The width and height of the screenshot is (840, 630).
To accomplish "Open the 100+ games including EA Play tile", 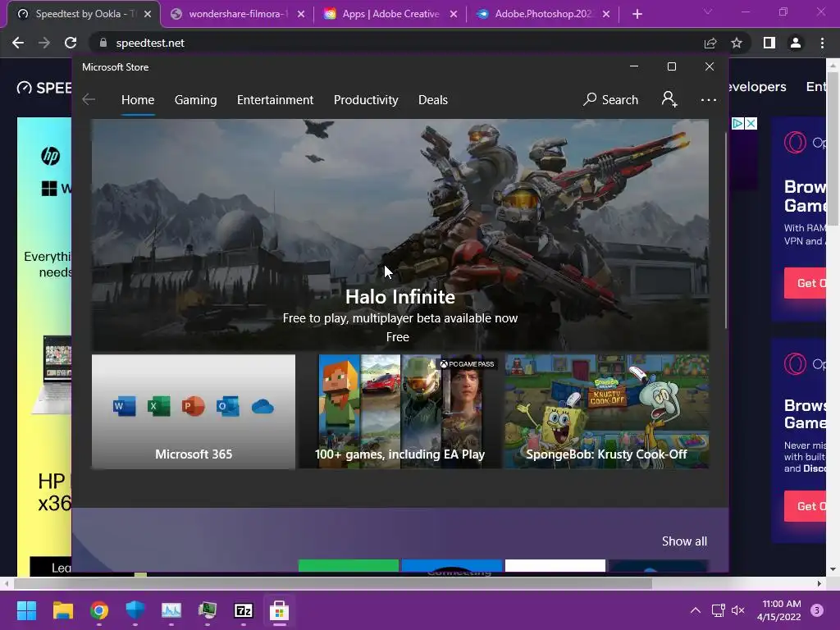I will [x=399, y=412].
